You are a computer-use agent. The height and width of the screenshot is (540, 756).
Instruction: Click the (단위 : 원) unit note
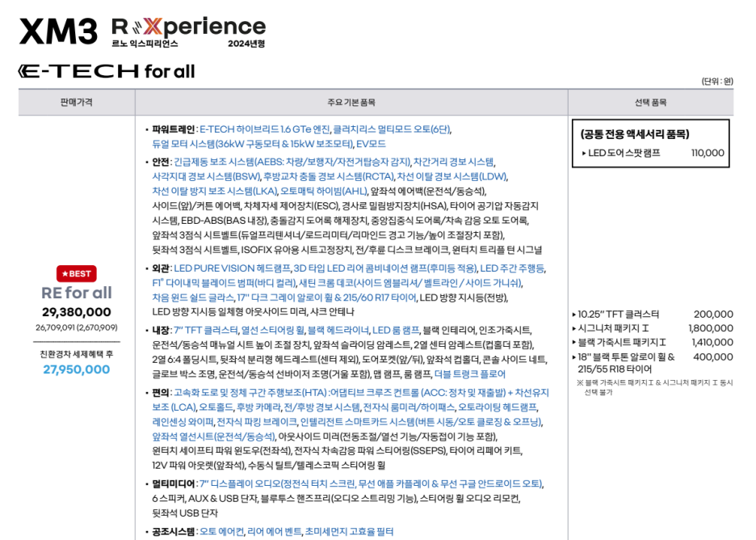(x=717, y=82)
